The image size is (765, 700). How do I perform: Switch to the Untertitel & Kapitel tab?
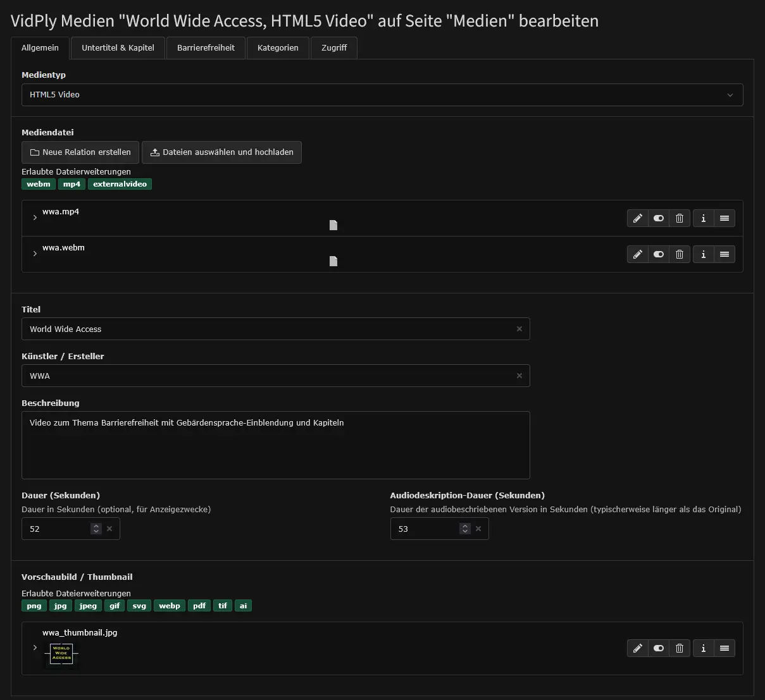[x=117, y=47]
